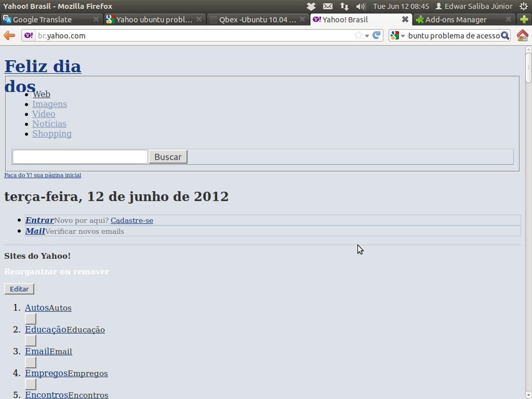Switch to the Yahoo ubuntu probl... tab
Image resolution: width=532 pixels, height=399 pixels.
pos(154,19)
